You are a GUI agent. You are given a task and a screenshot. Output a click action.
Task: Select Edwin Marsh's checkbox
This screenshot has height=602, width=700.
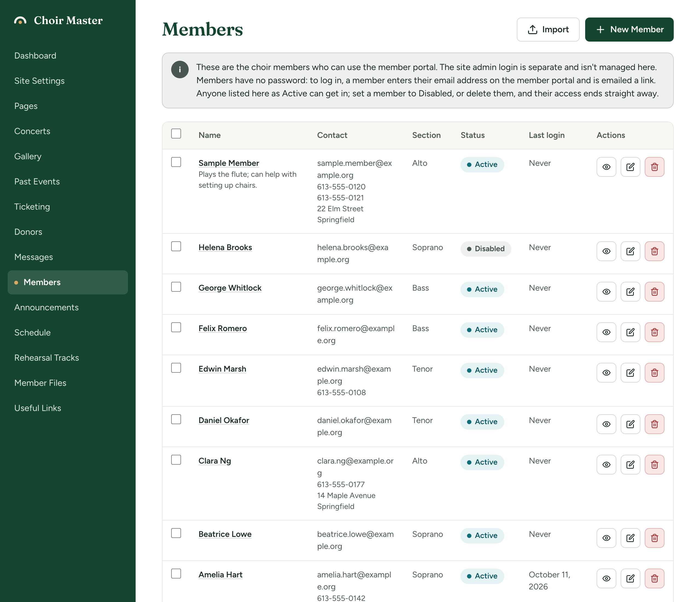coord(176,368)
